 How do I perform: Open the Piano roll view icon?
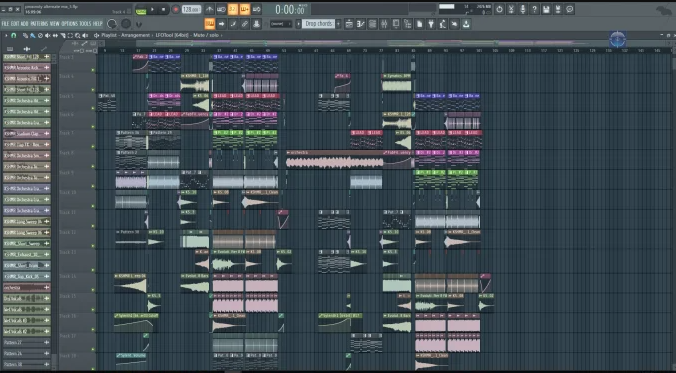click(x=361, y=24)
